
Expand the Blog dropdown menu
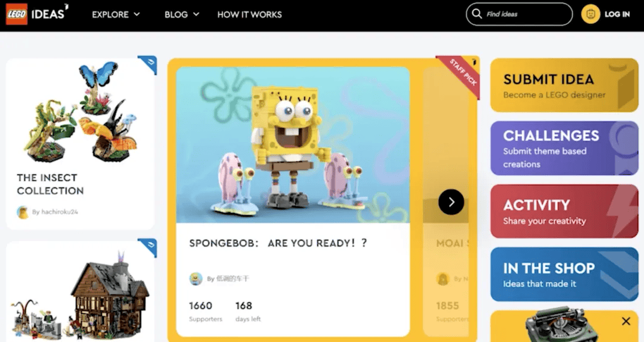181,14
